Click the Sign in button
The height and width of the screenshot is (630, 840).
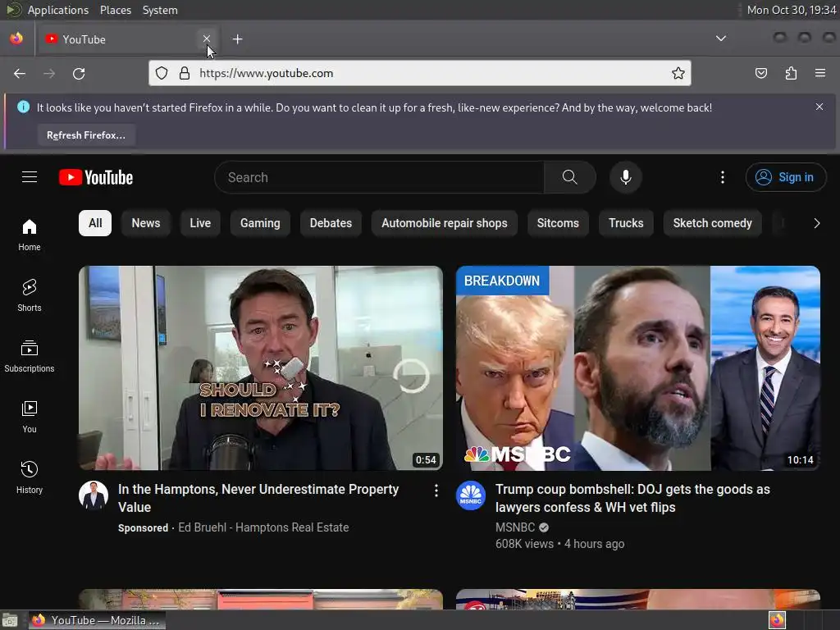[x=786, y=177]
